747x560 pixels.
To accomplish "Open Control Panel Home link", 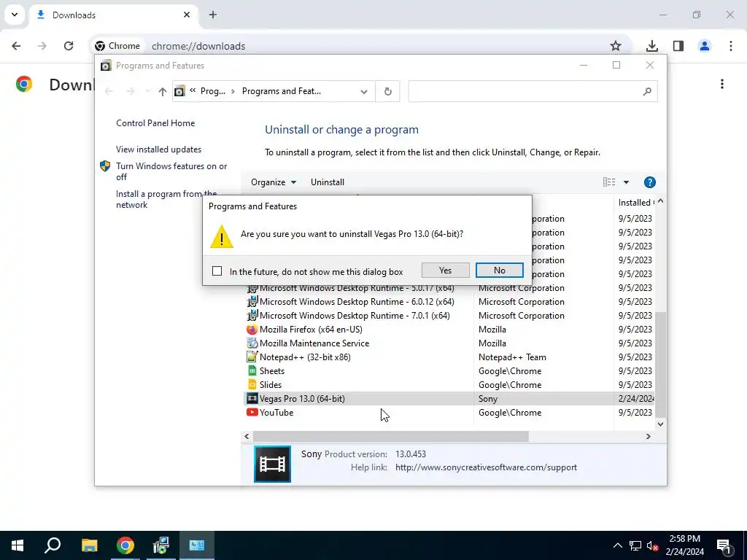I will click(155, 122).
